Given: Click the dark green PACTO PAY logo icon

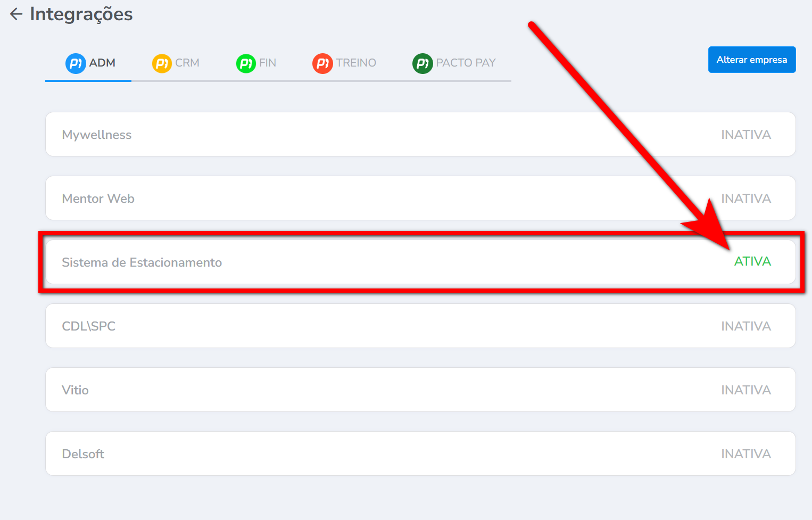Looking at the screenshot, I should pyautogui.click(x=422, y=63).
